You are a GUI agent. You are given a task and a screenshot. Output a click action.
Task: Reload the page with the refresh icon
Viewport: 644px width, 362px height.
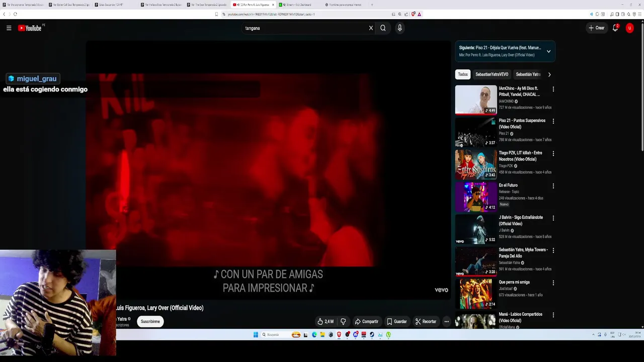coord(15,14)
